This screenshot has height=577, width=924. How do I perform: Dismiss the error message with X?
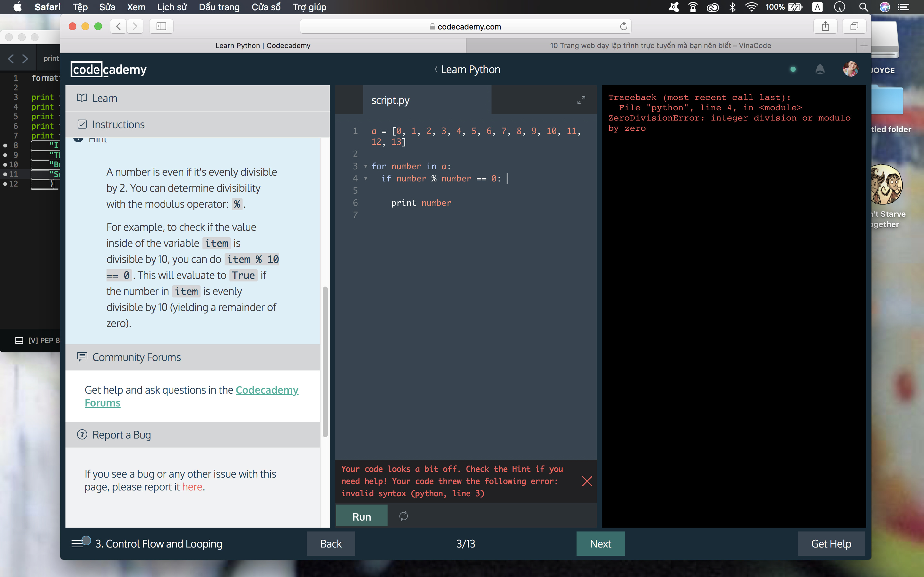click(x=586, y=481)
